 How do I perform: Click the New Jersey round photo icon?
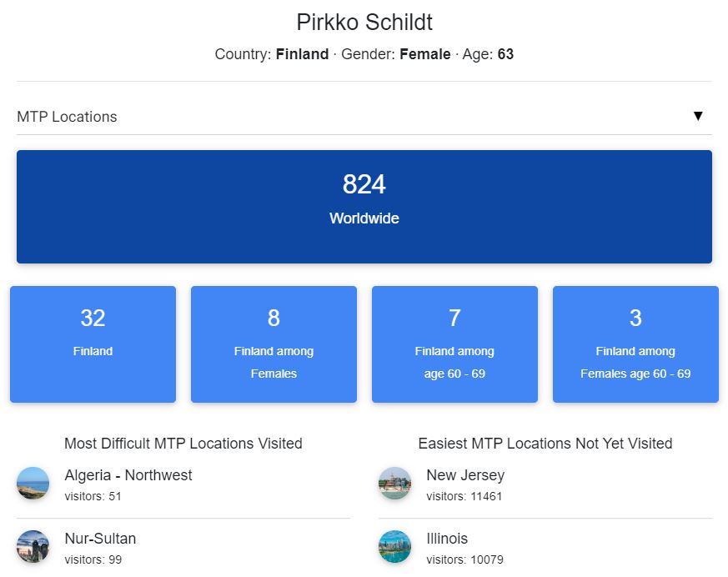point(394,484)
